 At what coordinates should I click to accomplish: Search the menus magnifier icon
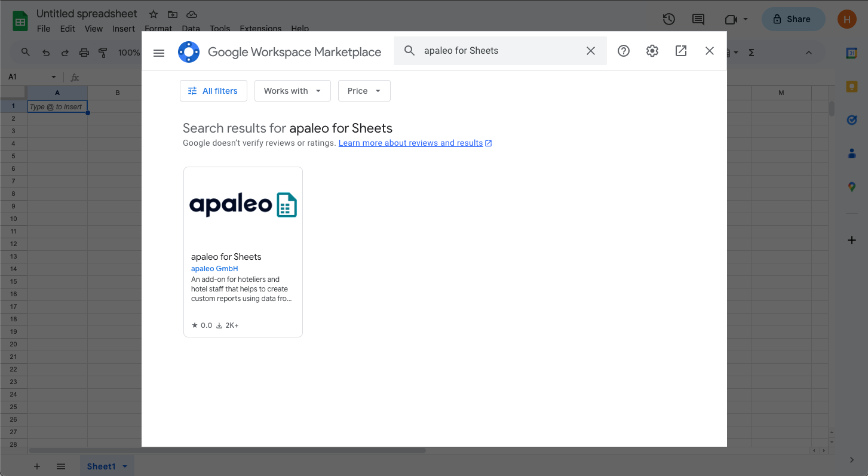25,53
